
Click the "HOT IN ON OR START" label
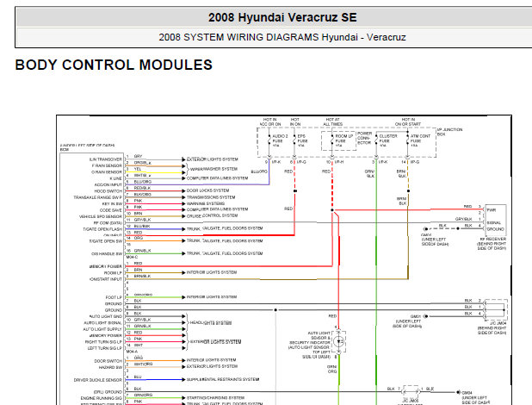[x=408, y=122]
